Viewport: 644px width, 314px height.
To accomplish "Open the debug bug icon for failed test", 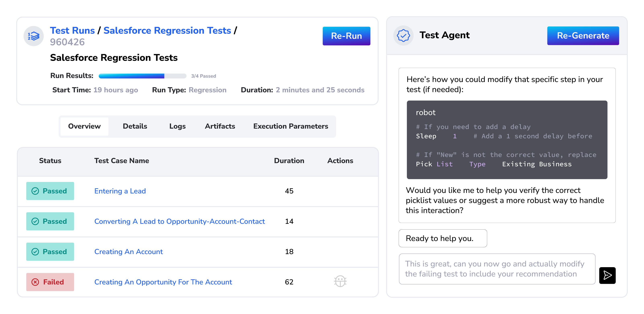I will click(x=340, y=281).
